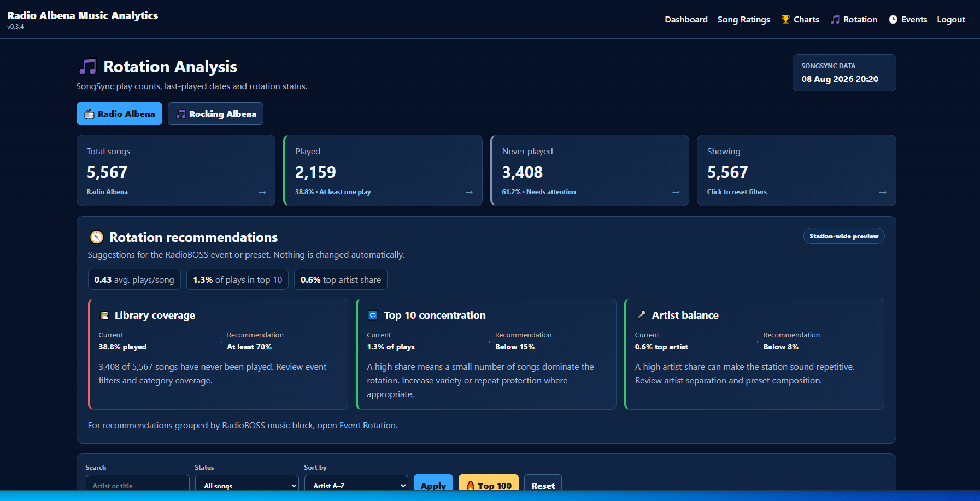The image size is (980, 501).
Task: Click the fire icon on Top 100 button
Action: [x=471, y=486]
